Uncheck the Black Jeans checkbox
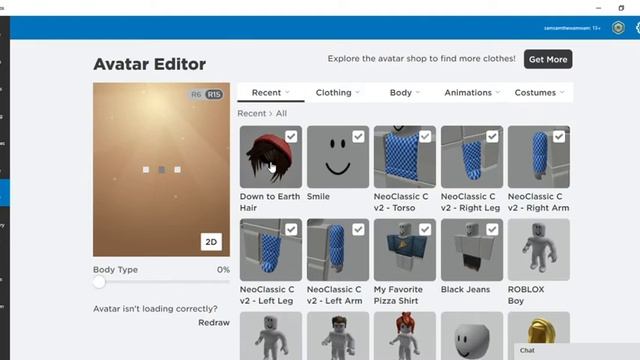This screenshot has height=360, width=640. coord(492,229)
